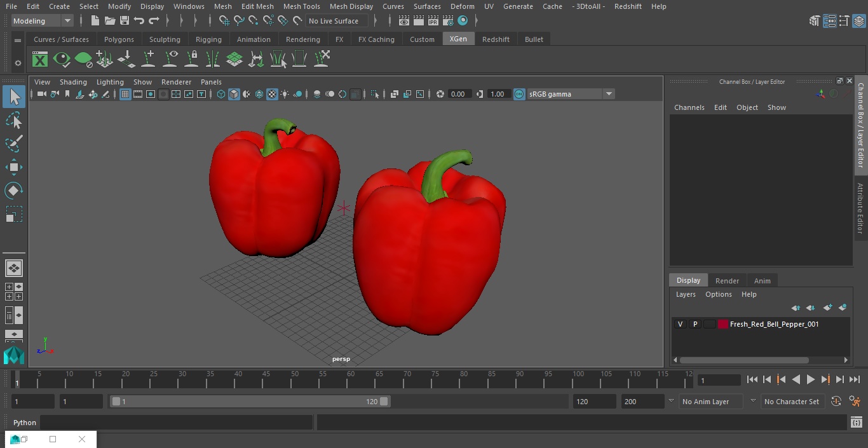Create a new scene file

[x=95, y=21]
